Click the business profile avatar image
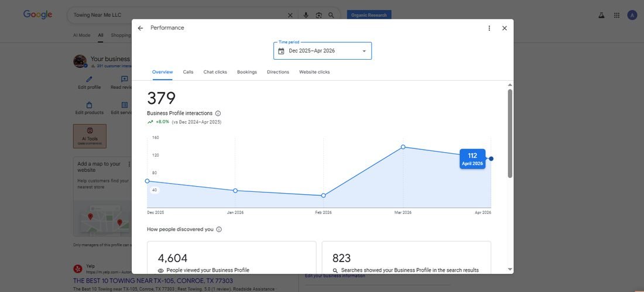Image resolution: width=644 pixels, height=292 pixels. (x=80, y=61)
